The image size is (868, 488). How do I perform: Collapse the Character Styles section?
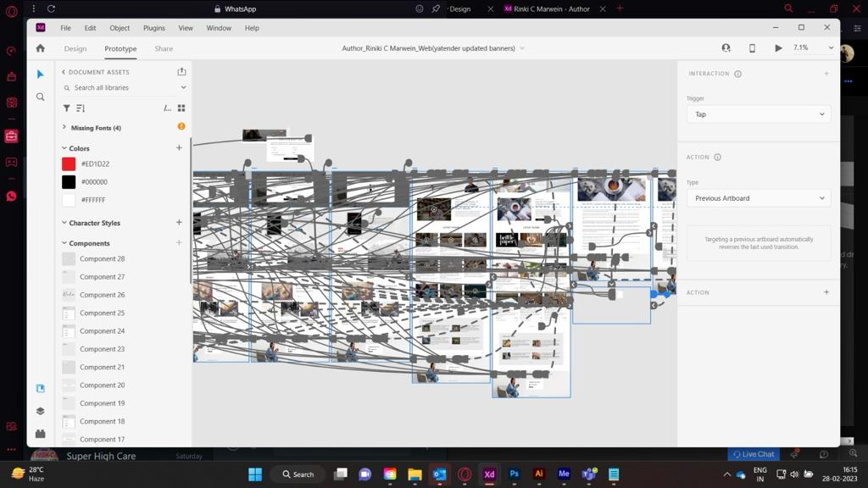coord(64,223)
